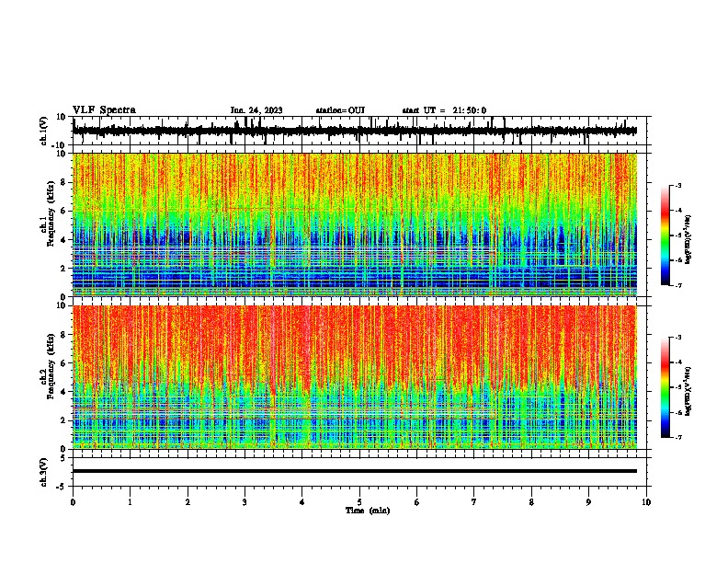Click the '6' kHz tick on ch.1 spectrogram
728x563 pixels.
tap(64, 212)
